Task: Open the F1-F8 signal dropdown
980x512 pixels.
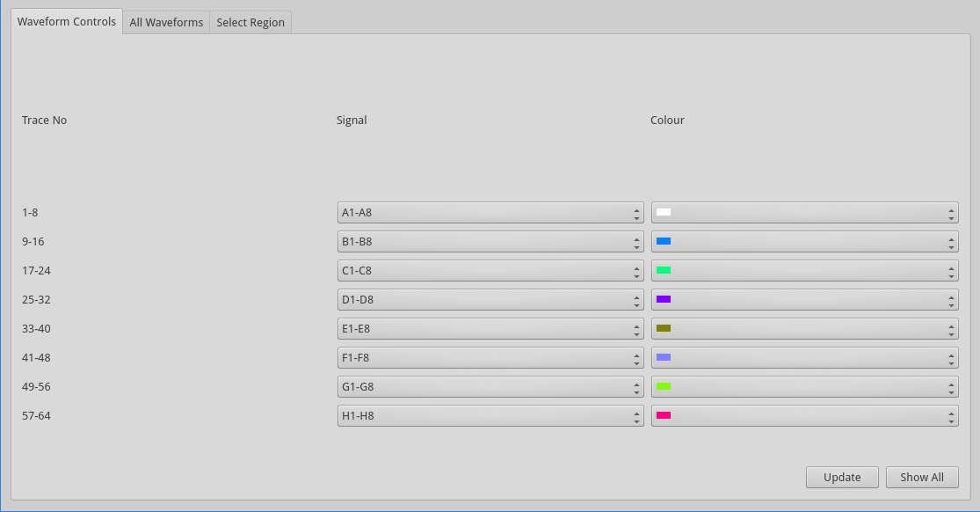Action: (x=490, y=358)
